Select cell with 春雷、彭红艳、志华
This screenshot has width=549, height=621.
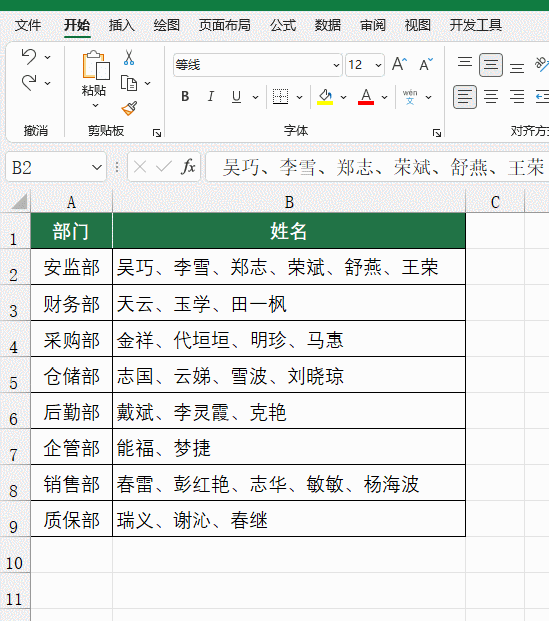tap(289, 483)
